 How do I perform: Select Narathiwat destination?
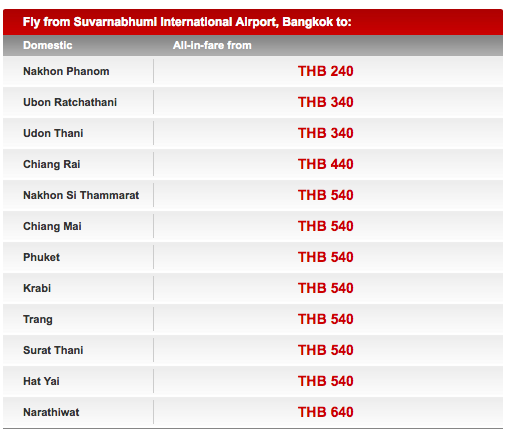click(51, 412)
